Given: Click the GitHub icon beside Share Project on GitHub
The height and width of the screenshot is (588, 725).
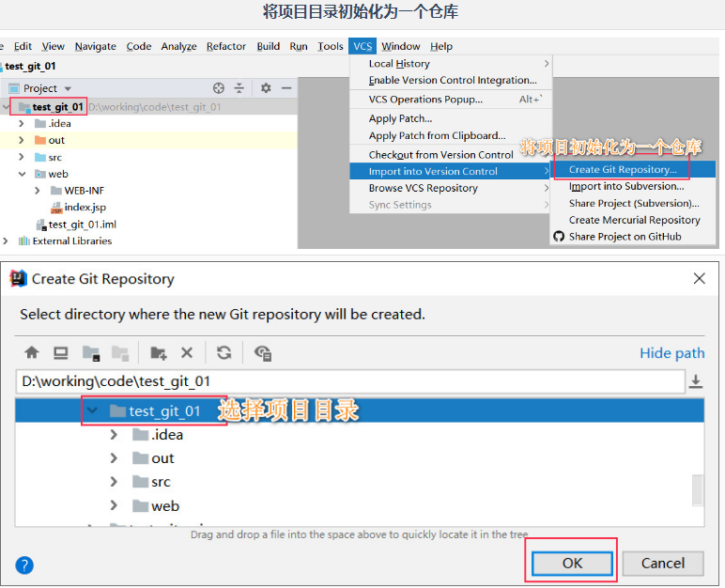Looking at the screenshot, I should pos(559,237).
